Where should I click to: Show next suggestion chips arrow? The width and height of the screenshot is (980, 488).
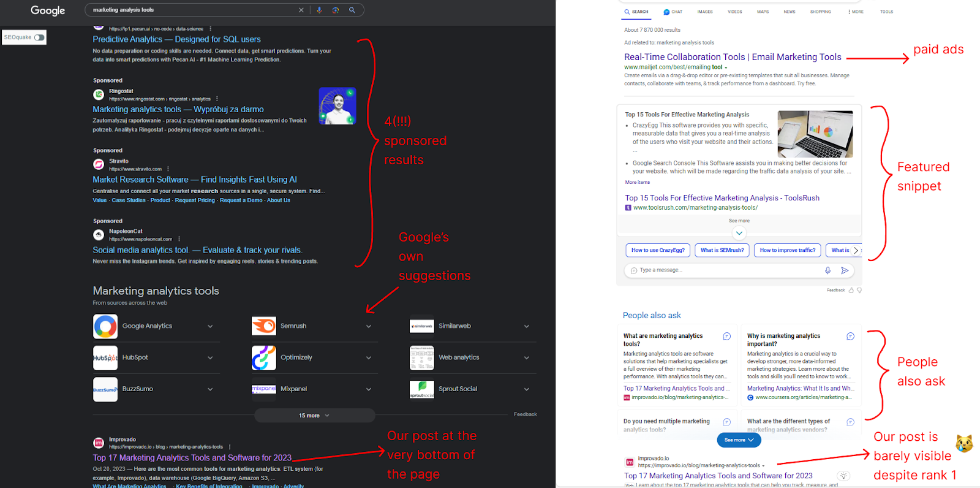coord(856,250)
